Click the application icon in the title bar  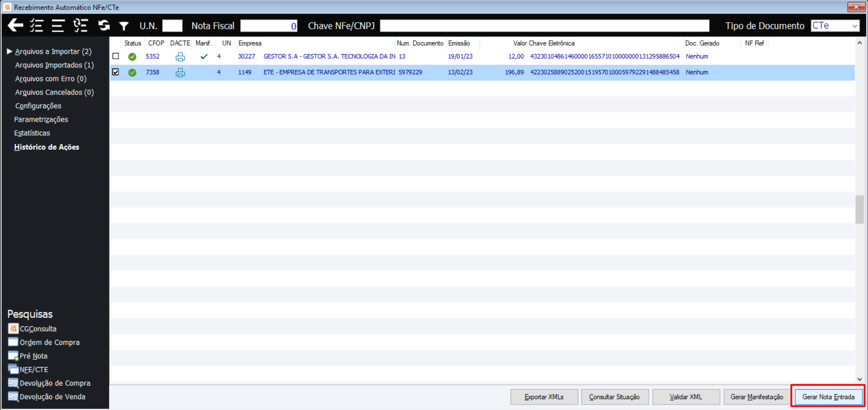pos(7,7)
